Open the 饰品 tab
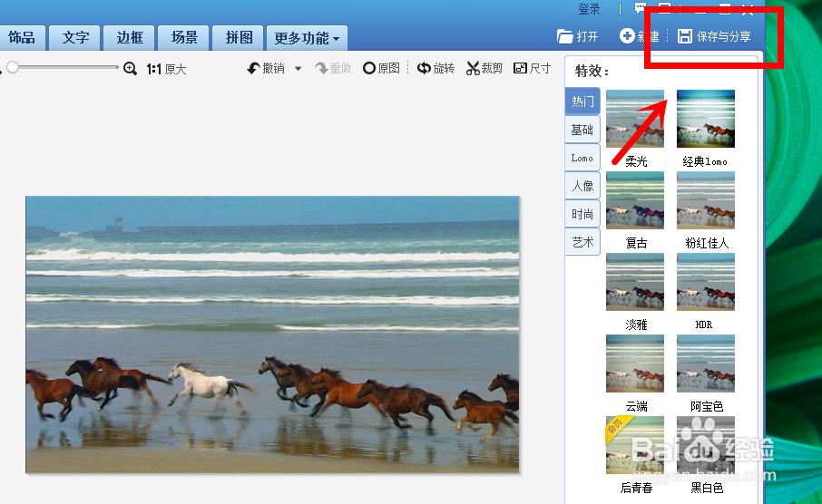This screenshot has width=822, height=504. point(22,38)
